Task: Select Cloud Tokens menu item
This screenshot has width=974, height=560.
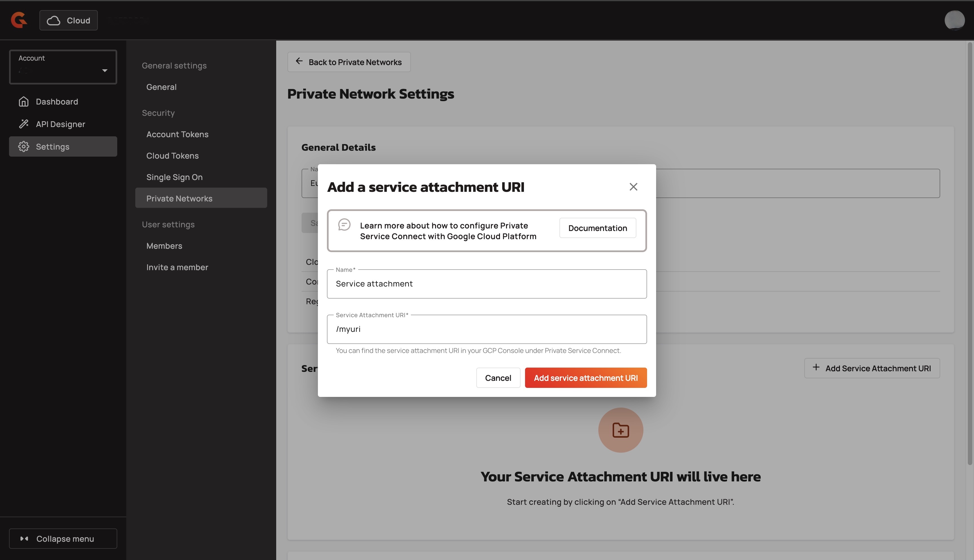Action: point(172,156)
